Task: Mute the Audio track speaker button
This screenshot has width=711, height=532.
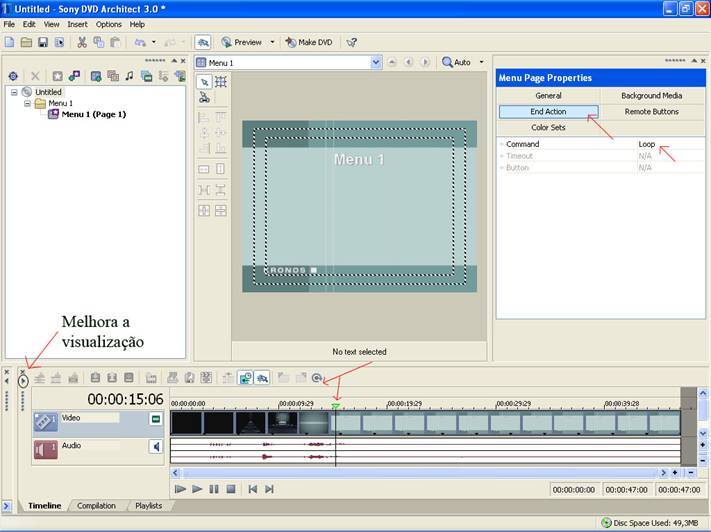Action: 156,447
